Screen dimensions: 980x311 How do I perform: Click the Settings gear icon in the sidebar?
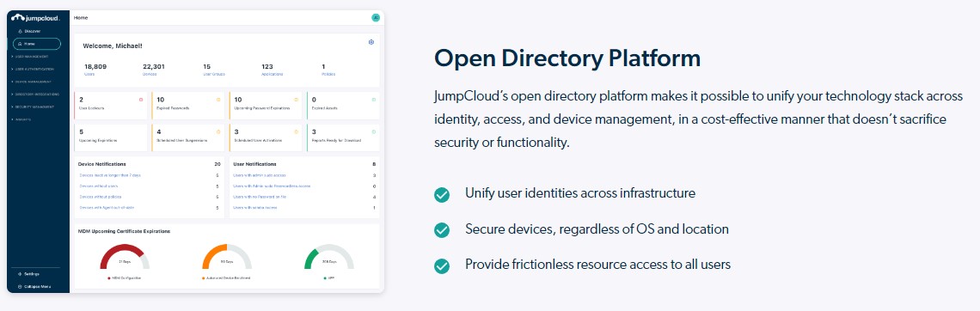click(x=20, y=274)
